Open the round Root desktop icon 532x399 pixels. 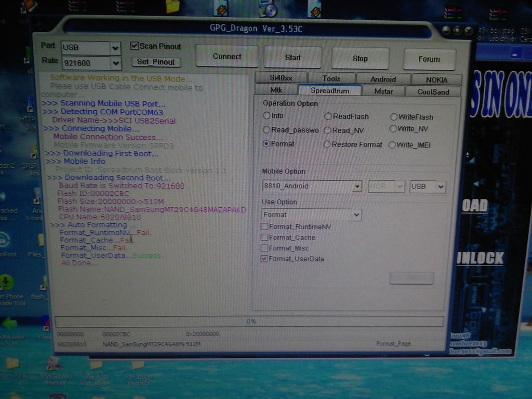tap(4, 240)
